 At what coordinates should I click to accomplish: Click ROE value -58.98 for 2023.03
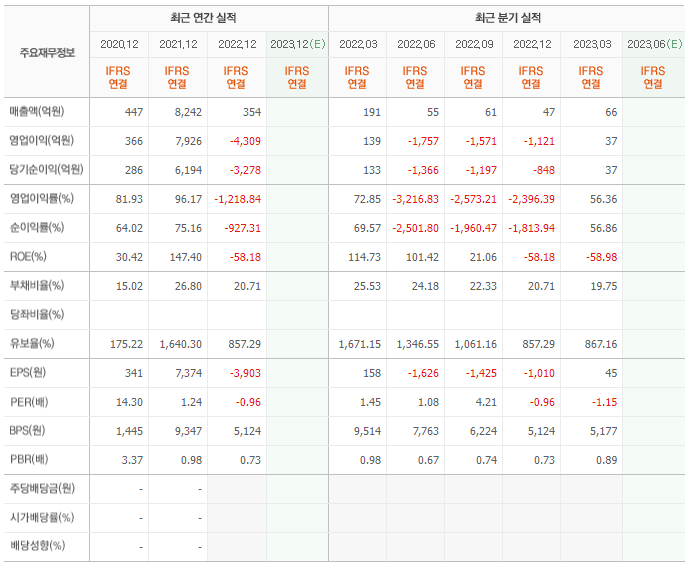click(602, 258)
